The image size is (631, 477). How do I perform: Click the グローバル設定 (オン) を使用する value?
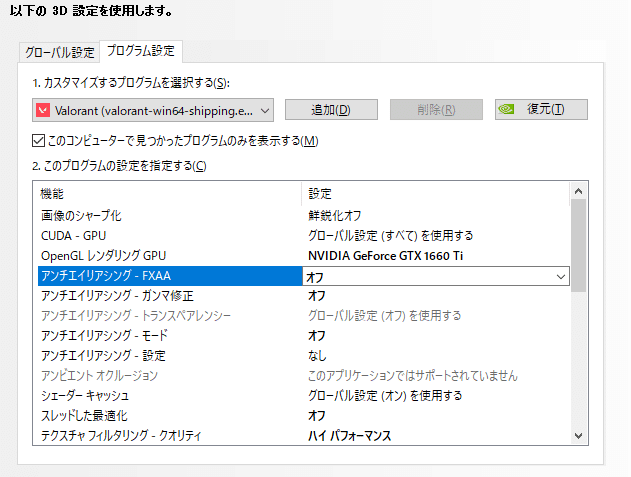click(x=385, y=396)
